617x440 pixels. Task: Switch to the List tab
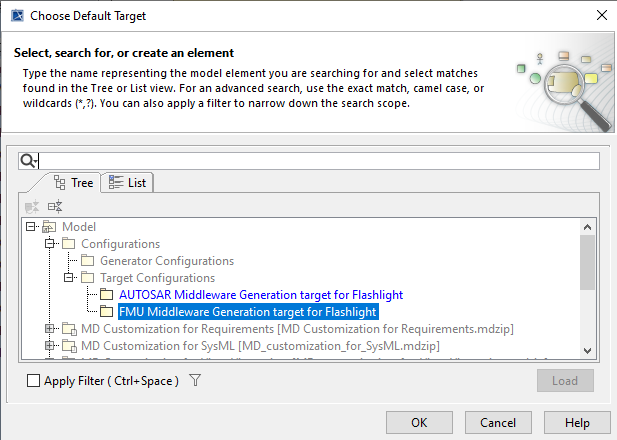[x=128, y=183]
